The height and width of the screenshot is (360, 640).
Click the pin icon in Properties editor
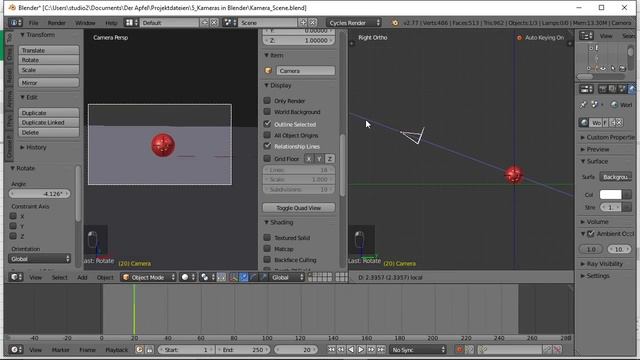[x=583, y=105]
